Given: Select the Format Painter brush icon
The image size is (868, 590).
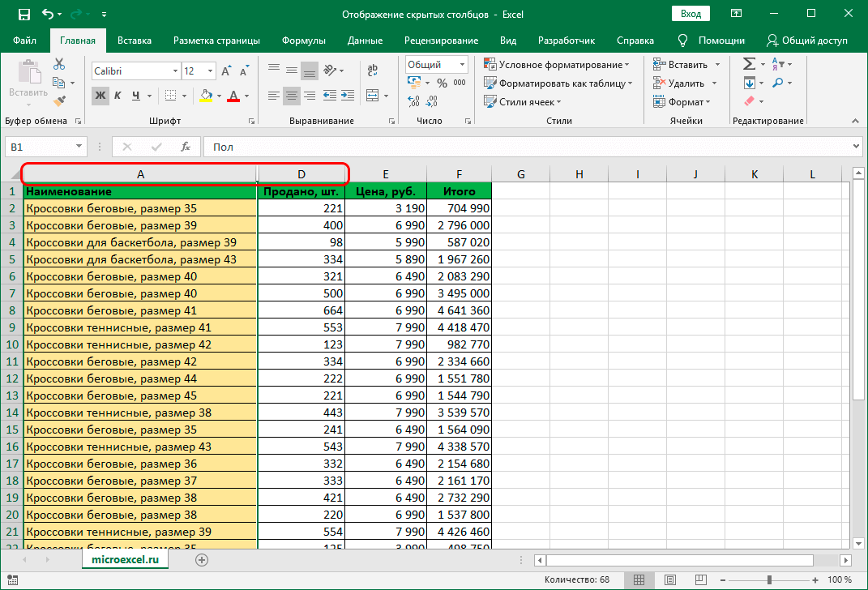Looking at the screenshot, I should point(59,100).
